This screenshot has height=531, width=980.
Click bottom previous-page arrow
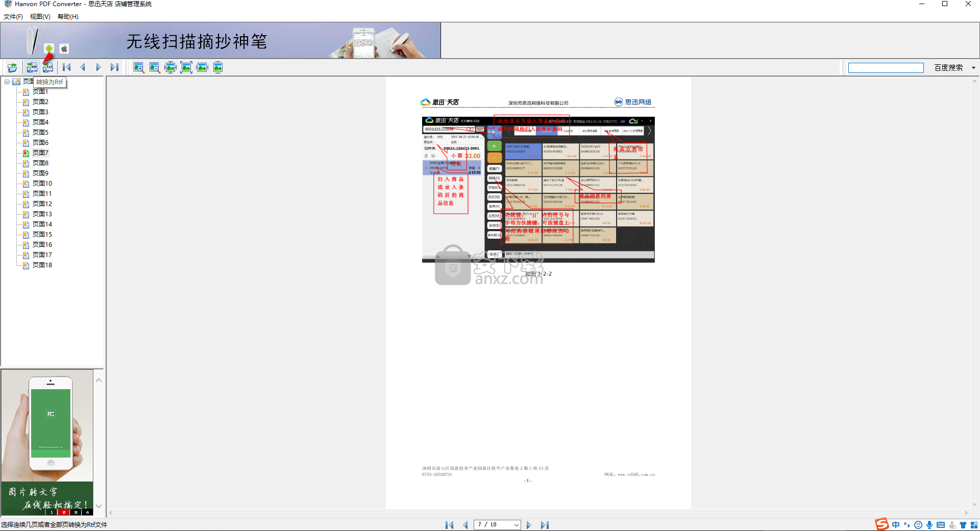465,525
